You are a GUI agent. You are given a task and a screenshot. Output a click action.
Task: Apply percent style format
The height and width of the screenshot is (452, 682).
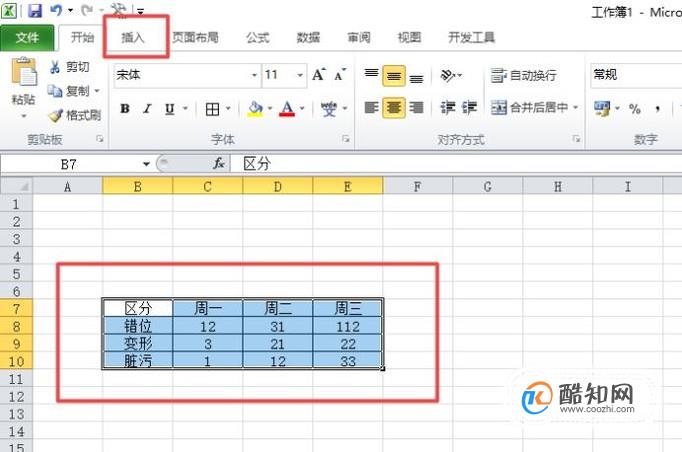(635, 109)
